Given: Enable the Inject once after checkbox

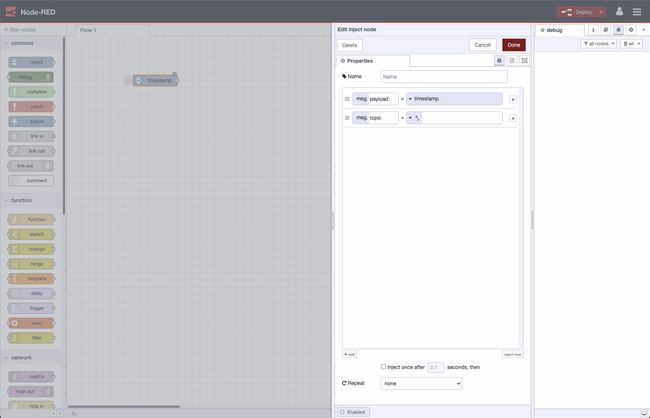Looking at the screenshot, I should 383,367.
